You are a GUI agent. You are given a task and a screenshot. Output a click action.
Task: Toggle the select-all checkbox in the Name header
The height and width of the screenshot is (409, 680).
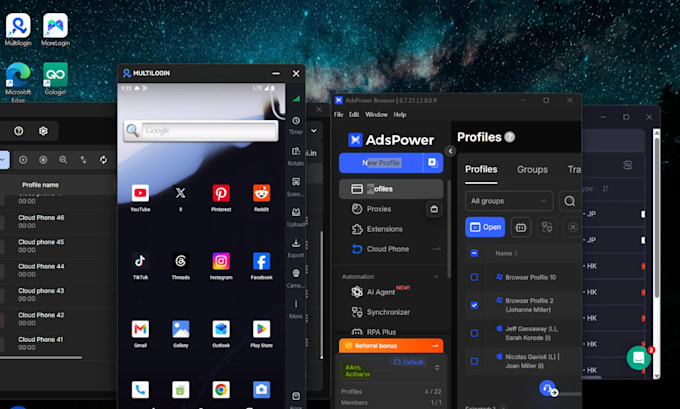[x=474, y=253]
